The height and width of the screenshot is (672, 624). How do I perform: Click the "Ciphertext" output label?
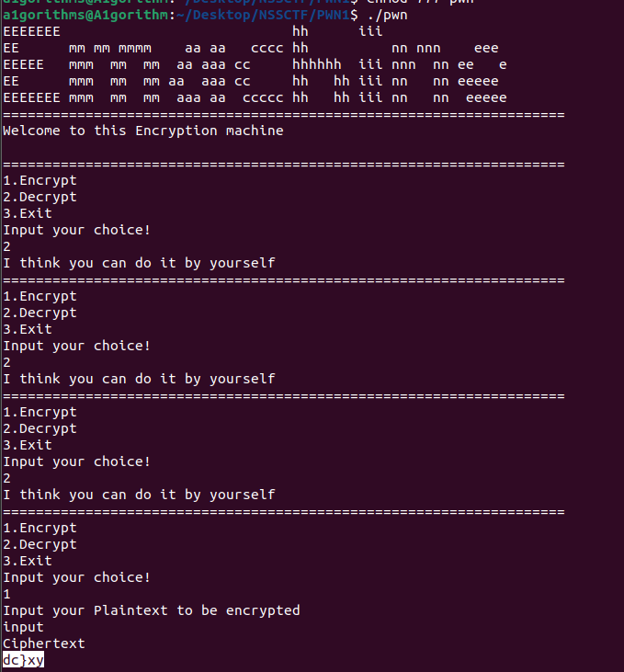point(44,644)
